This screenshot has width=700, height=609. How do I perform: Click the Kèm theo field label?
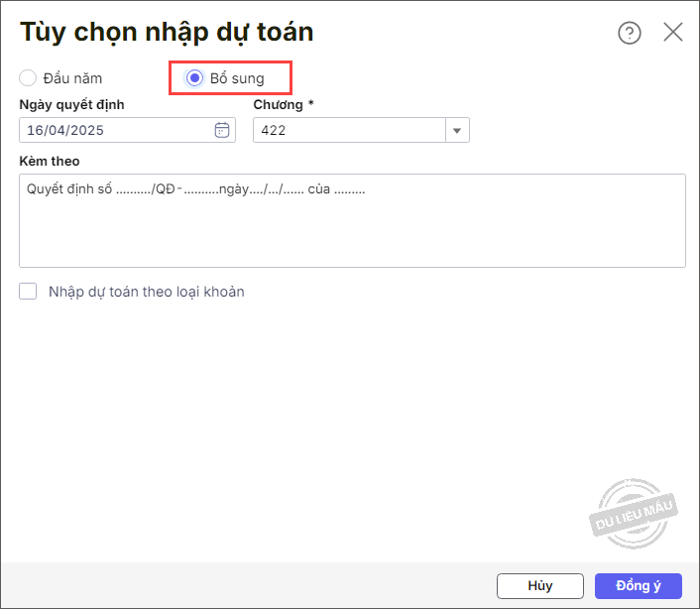(x=50, y=162)
